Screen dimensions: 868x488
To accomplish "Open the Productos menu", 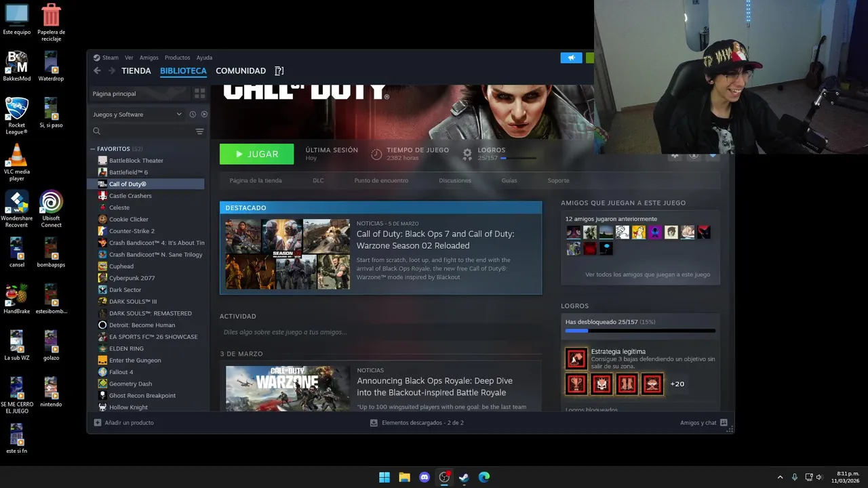I will click(x=178, y=58).
